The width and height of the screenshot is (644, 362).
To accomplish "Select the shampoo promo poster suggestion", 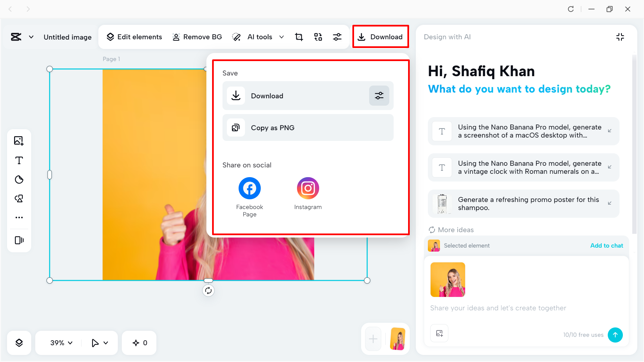I will 524,204.
